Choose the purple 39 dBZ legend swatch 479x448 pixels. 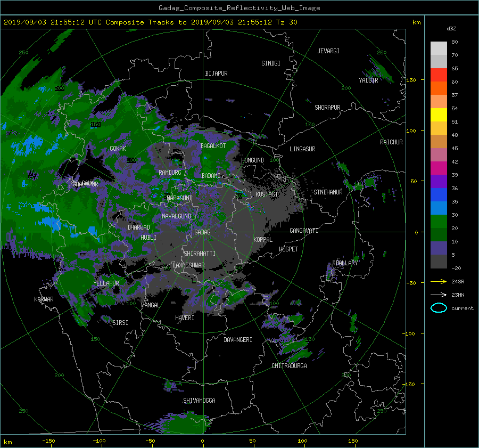(439, 181)
